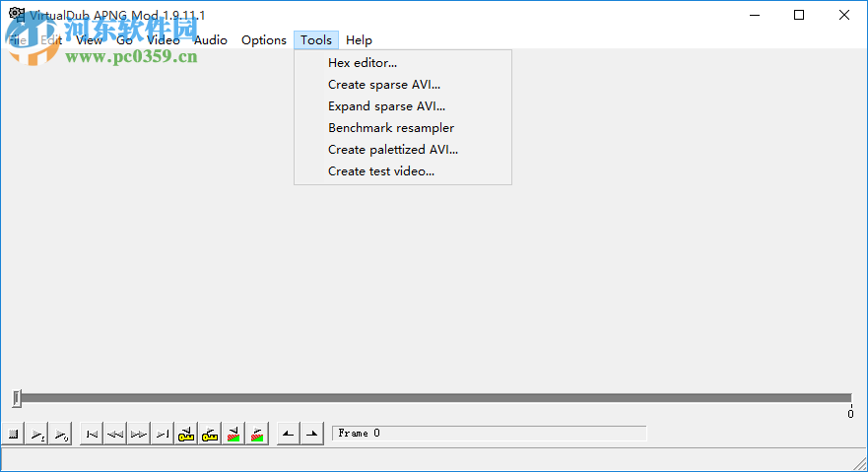Go to the previous key frame
This screenshot has width=868, height=472.
tap(186, 434)
